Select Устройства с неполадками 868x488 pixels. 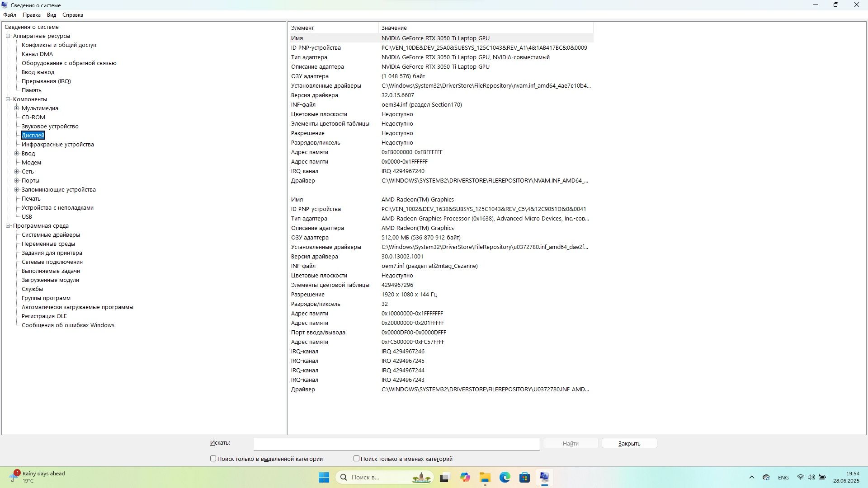tap(57, 208)
